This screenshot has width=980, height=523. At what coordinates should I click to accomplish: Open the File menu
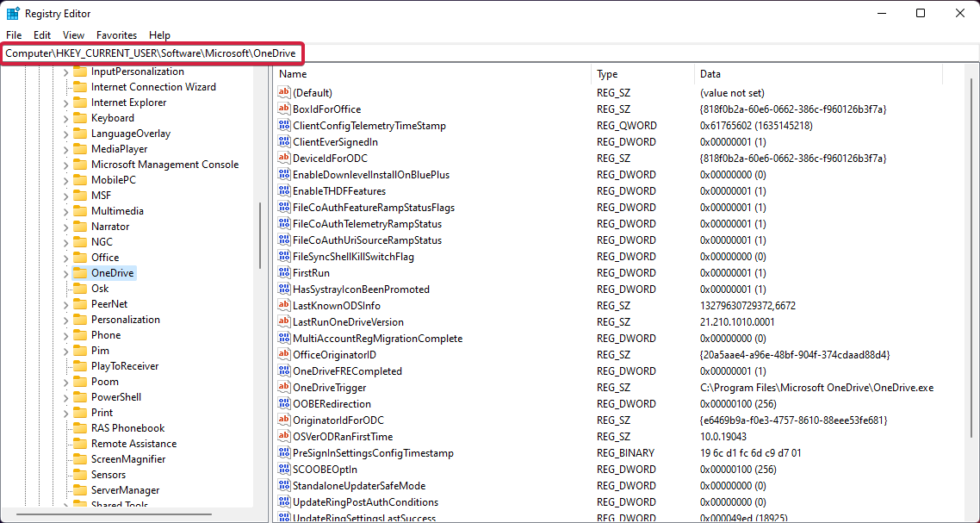14,35
